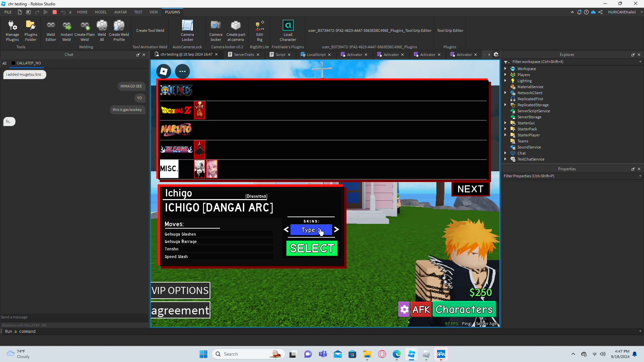Click Create part at camera icon
This screenshot has width=644, height=362.
pyautogui.click(x=235, y=31)
